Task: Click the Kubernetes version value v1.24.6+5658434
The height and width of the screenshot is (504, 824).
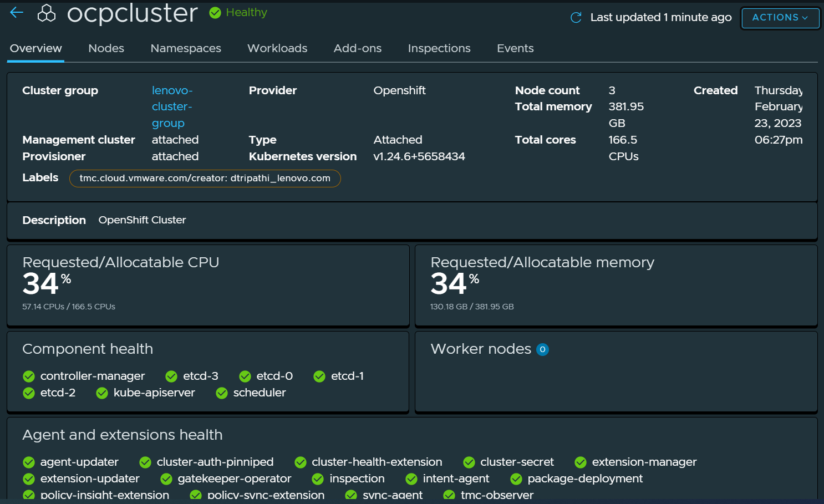Action: 419,156
